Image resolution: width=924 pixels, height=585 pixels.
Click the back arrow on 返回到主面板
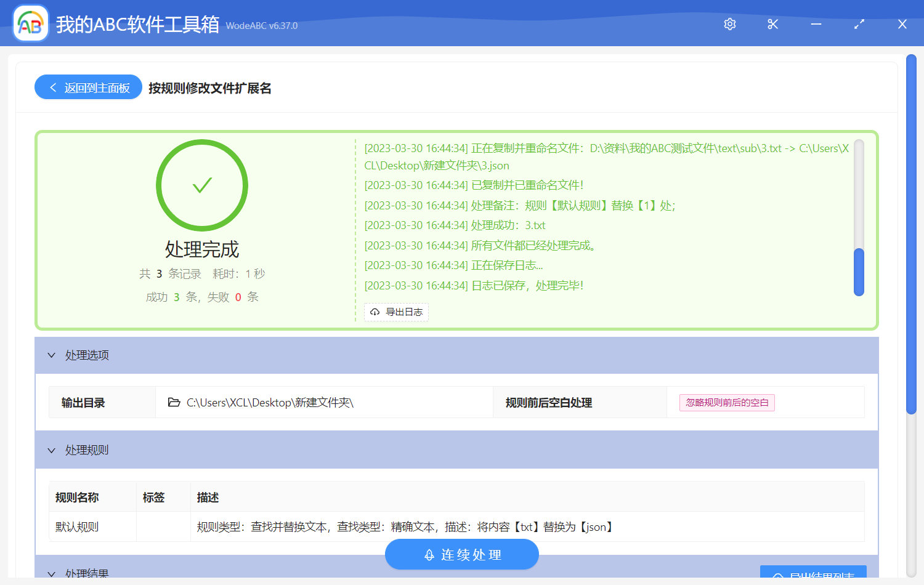[x=52, y=87]
